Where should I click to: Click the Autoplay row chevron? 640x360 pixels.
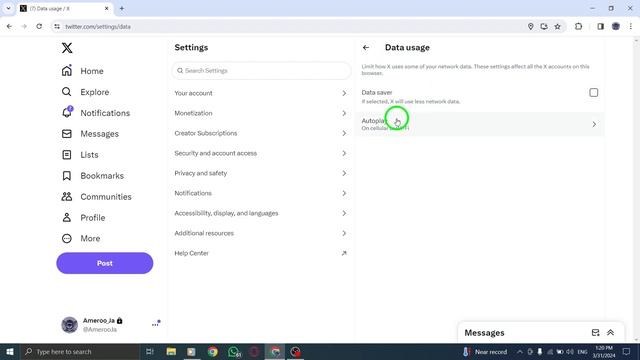click(594, 124)
